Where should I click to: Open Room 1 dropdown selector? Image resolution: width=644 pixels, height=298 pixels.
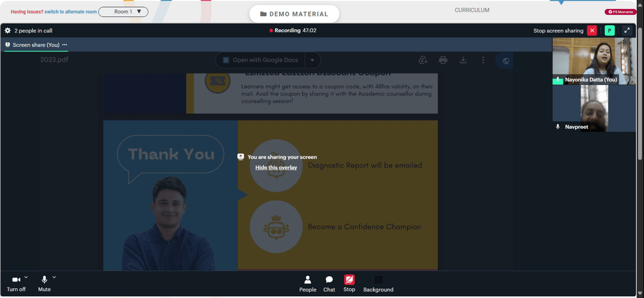click(x=123, y=12)
